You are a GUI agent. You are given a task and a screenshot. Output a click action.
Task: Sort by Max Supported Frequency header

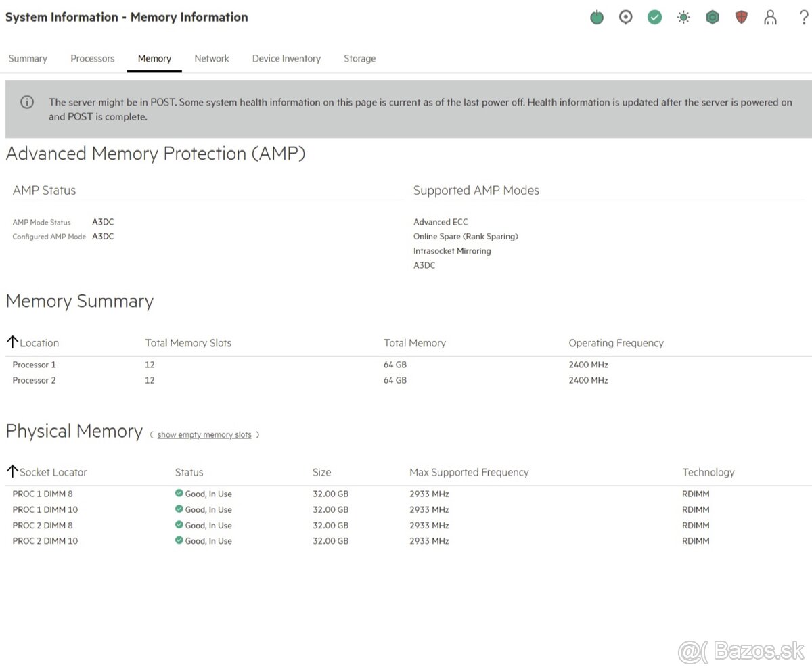(469, 472)
